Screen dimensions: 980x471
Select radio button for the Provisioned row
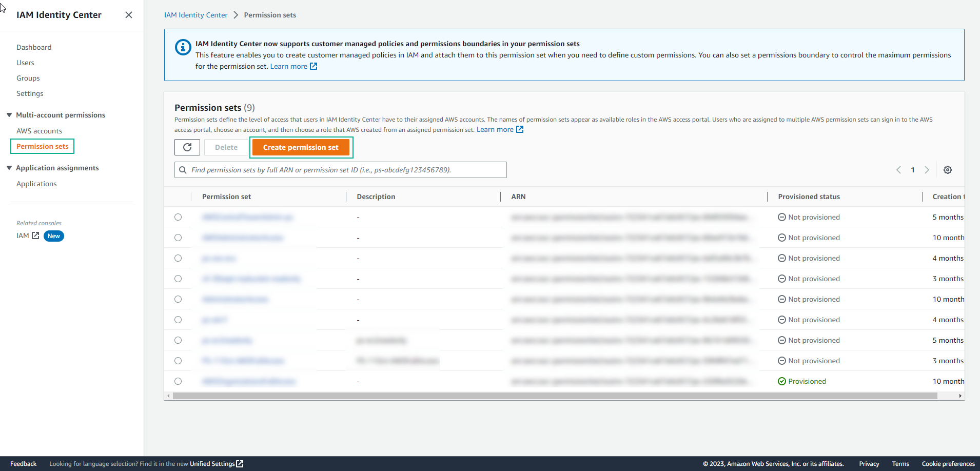click(x=178, y=381)
